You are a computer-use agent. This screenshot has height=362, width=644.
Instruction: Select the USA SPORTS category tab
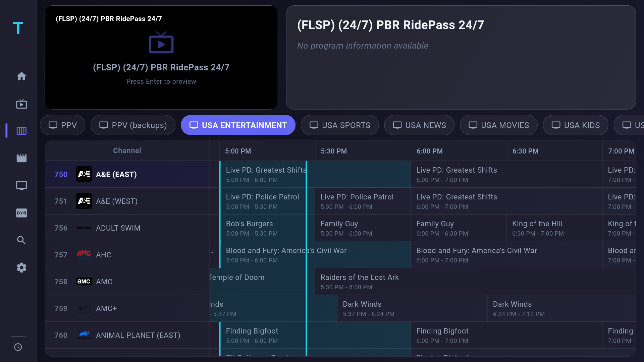point(340,125)
